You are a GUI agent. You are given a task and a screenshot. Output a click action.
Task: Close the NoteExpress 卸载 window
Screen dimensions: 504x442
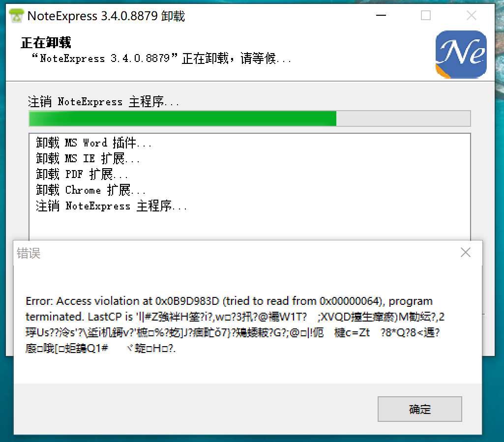(471, 15)
